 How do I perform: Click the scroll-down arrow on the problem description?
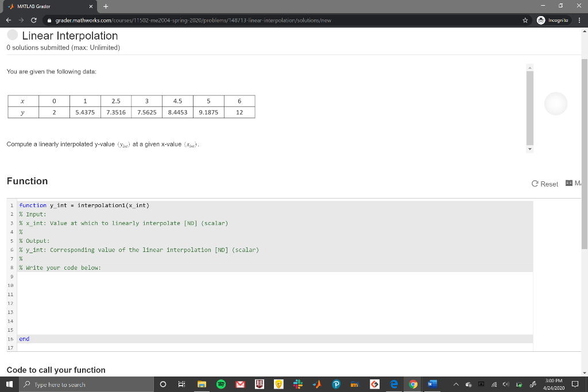coord(529,149)
